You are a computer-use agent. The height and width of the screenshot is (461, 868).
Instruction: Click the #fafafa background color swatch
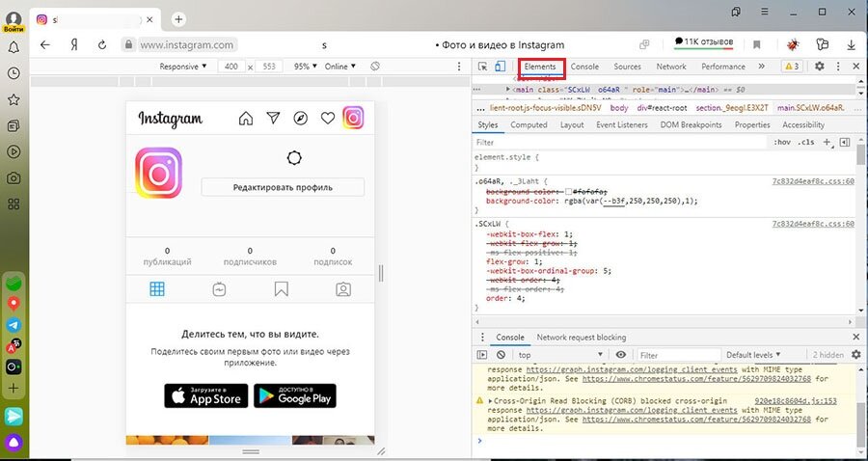click(568, 192)
